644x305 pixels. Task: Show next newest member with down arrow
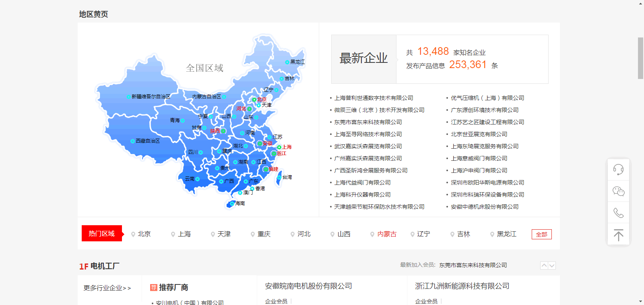click(x=552, y=266)
